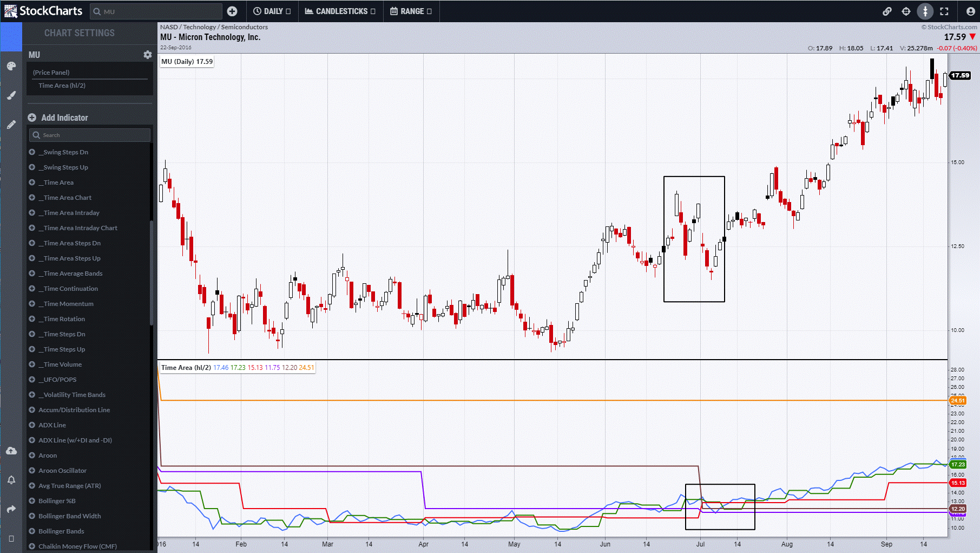Open the RANGE dropdown
Screen dimensions: 980x553
[x=411, y=11]
